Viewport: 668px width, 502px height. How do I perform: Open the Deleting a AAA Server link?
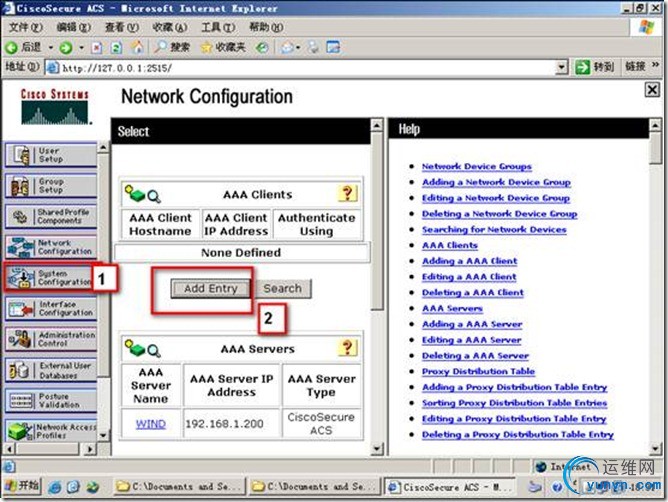pos(475,355)
